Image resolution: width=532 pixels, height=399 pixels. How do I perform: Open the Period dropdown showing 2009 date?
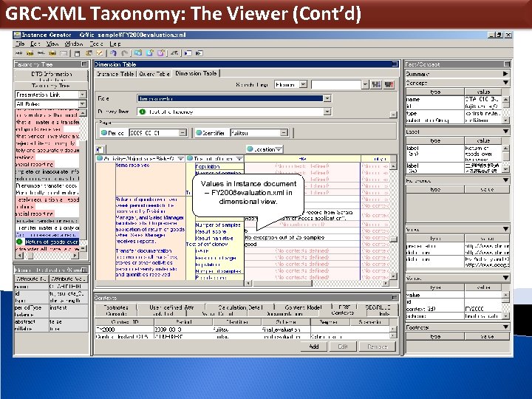click(x=183, y=133)
